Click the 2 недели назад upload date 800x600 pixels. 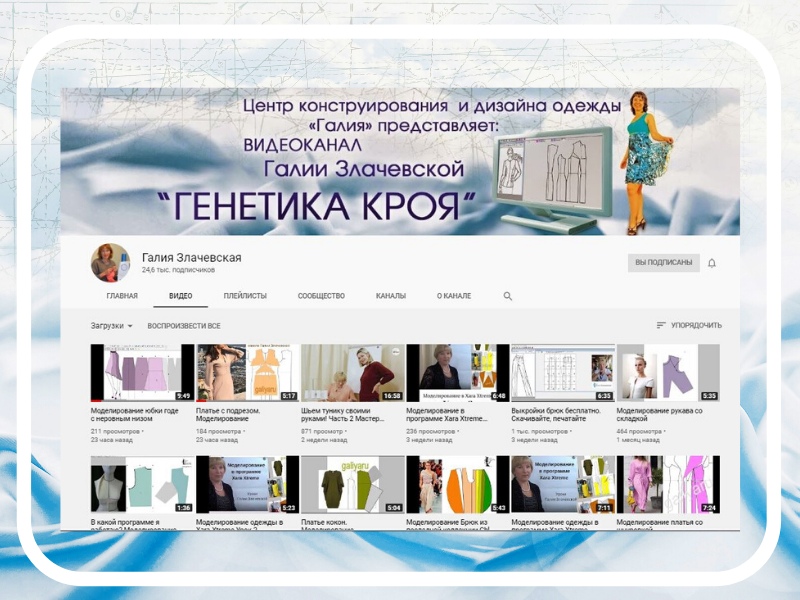324,440
